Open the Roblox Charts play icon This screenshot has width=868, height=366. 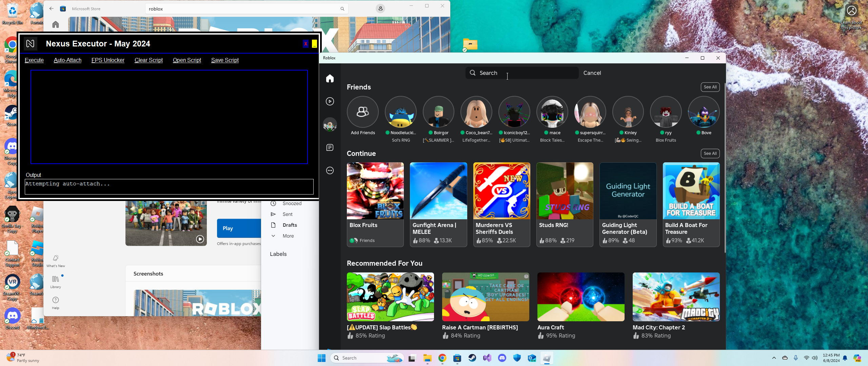330,101
